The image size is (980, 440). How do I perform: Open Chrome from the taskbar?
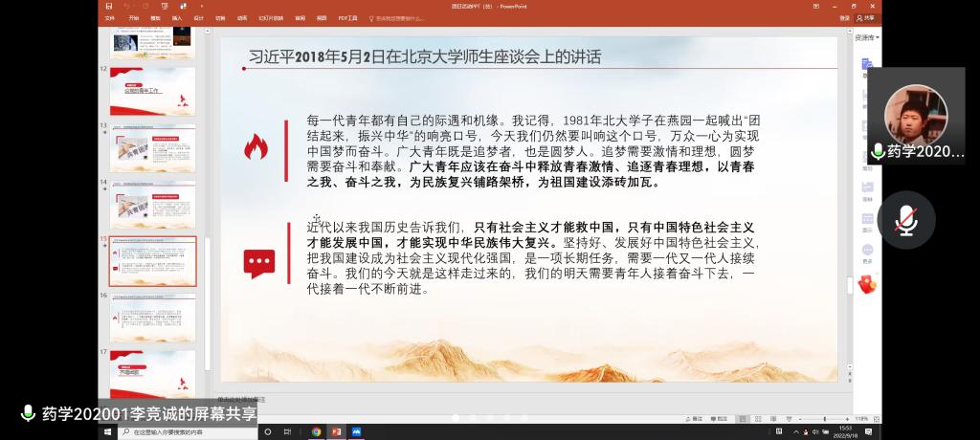point(316,431)
